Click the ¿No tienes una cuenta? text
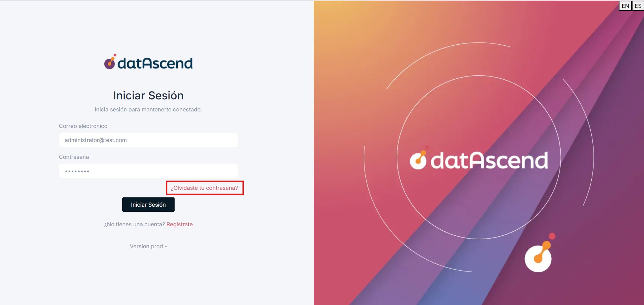The height and width of the screenshot is (305, 644). 134,224
